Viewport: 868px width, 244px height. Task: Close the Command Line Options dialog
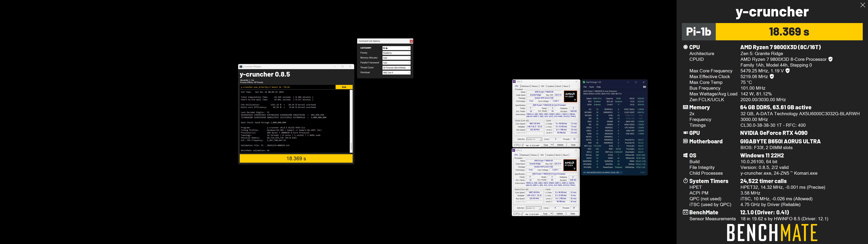pos(411,41)
